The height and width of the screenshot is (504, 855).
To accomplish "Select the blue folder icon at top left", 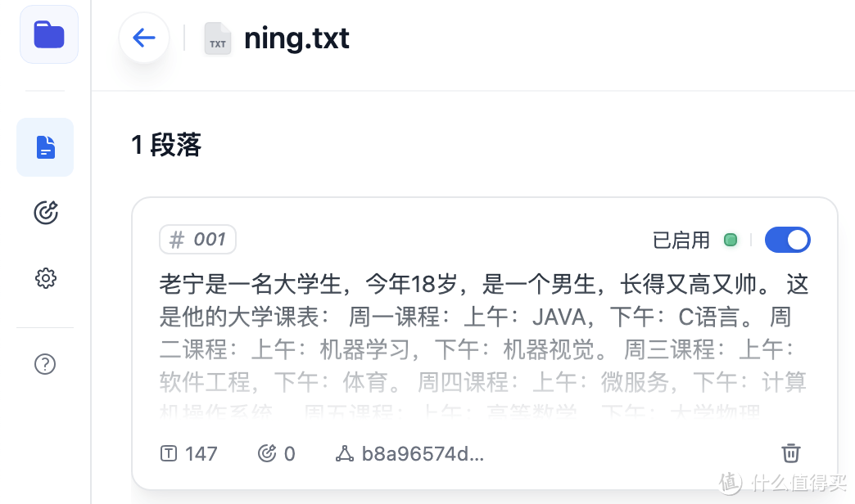I will 48,34.
